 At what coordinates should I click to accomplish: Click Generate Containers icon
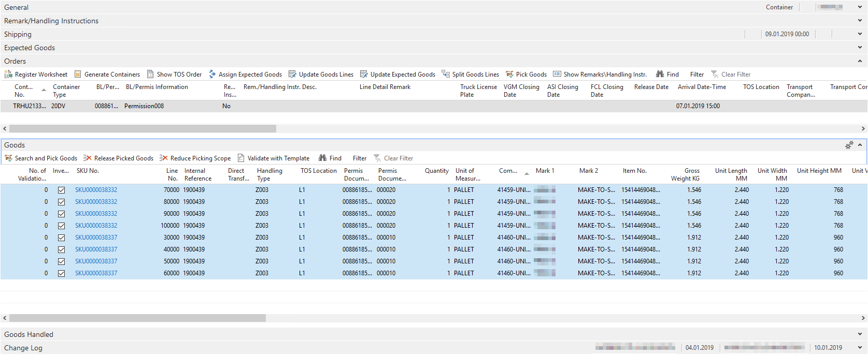point(78,75)
